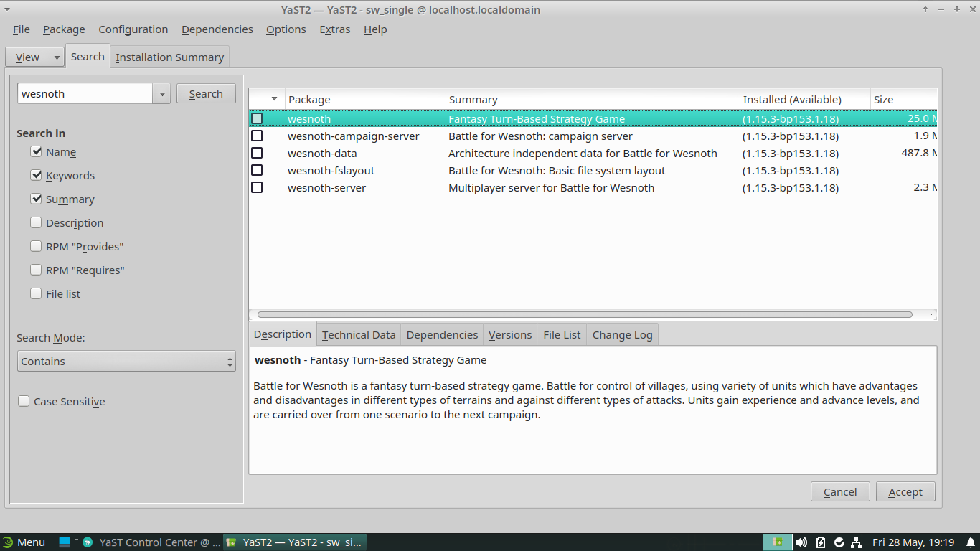Expand the search term history dropdown
This screenshot has width=980, height=551.
click(161, 94)
